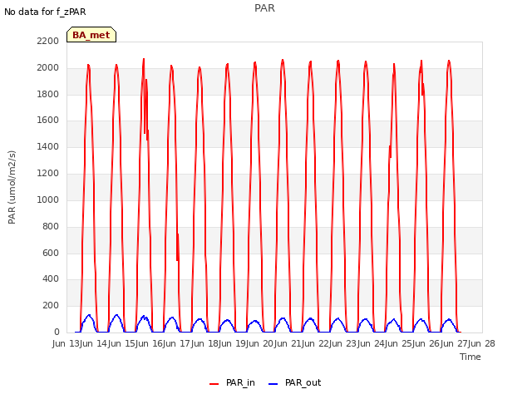532x399 pixels.
Task: Click the 1000 y-axis tick label
Action: (48, 199)
